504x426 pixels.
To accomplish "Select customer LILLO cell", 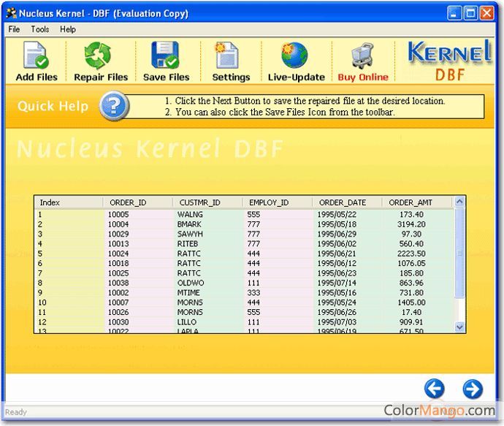I will [187, 322].
